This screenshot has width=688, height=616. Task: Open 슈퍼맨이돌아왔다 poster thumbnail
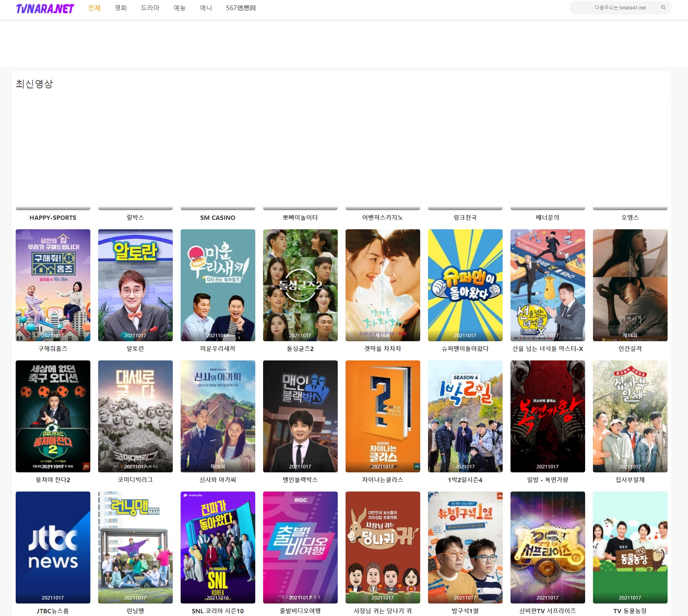point(465,285)
